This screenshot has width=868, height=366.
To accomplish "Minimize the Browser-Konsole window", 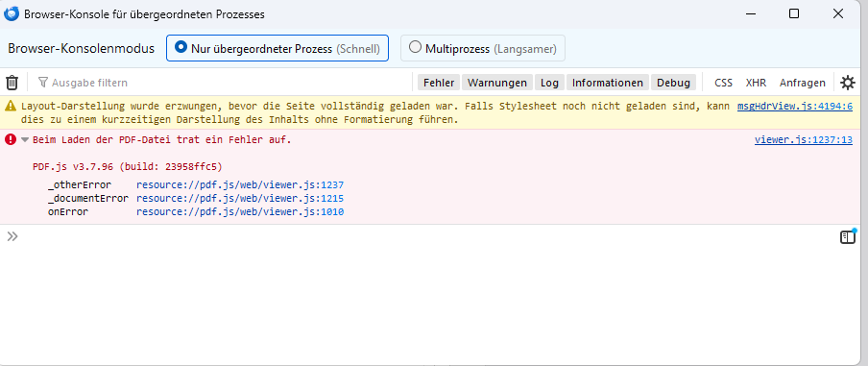I will pyautogui.click(x=750, y=13).
